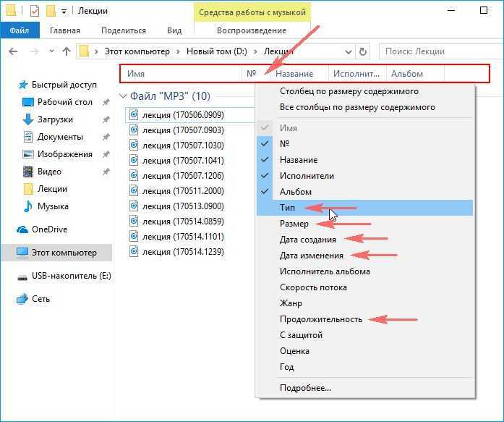Uncheck the Альбом column in menu
The width and height of the screenshot is (504, 422).
(365, 192)
